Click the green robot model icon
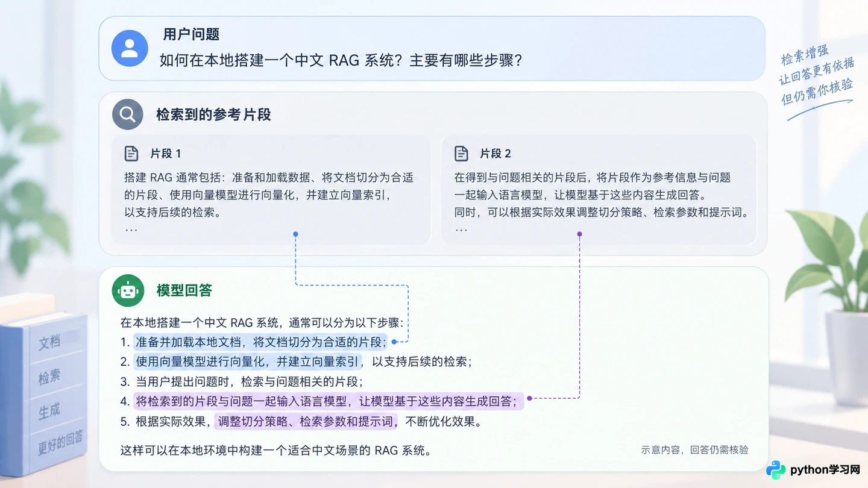 coord(128,290)
